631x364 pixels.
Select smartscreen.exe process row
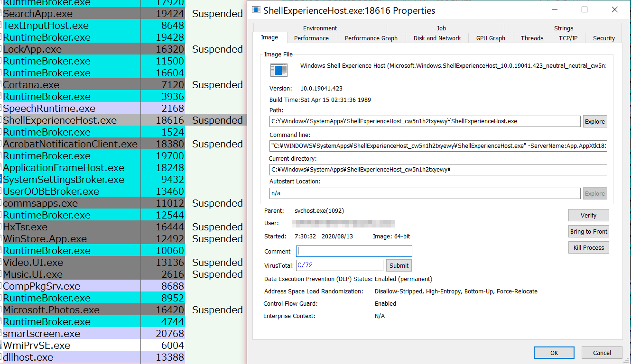coord(93,334)
